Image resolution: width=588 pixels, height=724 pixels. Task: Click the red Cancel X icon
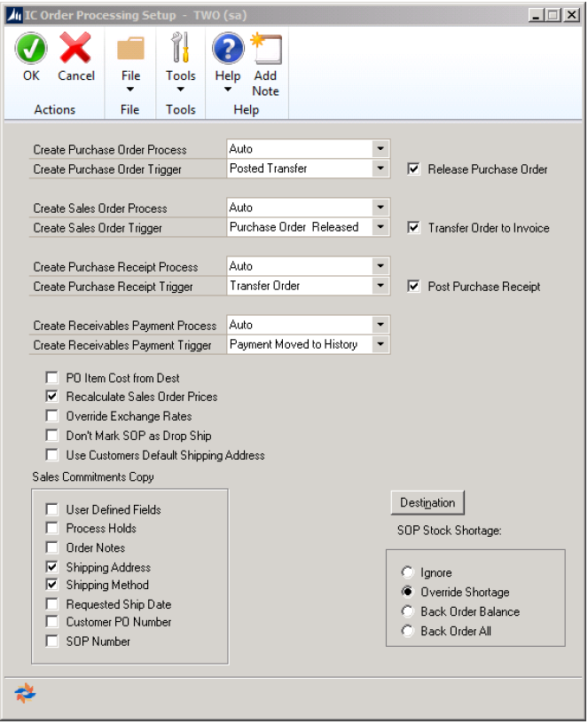point(76,48)
